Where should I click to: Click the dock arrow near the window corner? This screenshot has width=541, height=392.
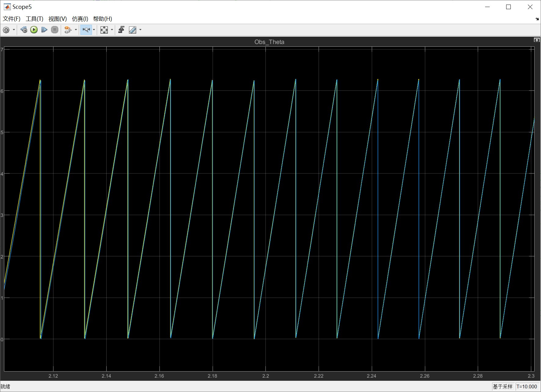tap(537, 19)
